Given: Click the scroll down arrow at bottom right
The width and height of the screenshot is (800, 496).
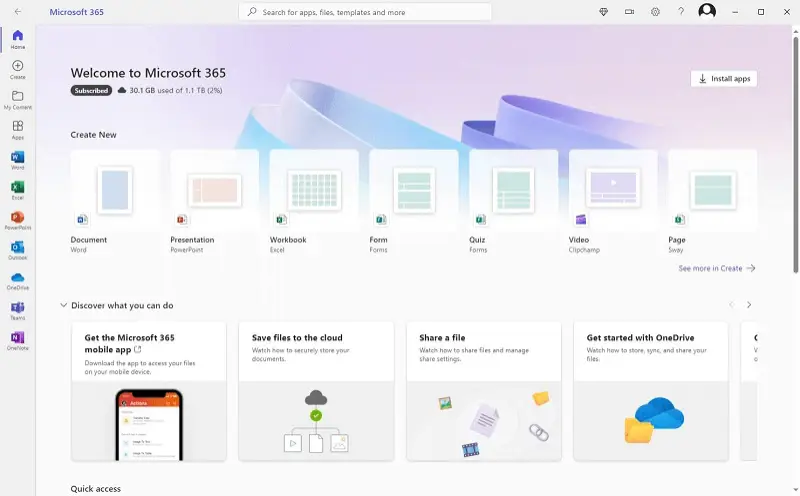Looking at the screenshot, I should click(x=795, y=490).
